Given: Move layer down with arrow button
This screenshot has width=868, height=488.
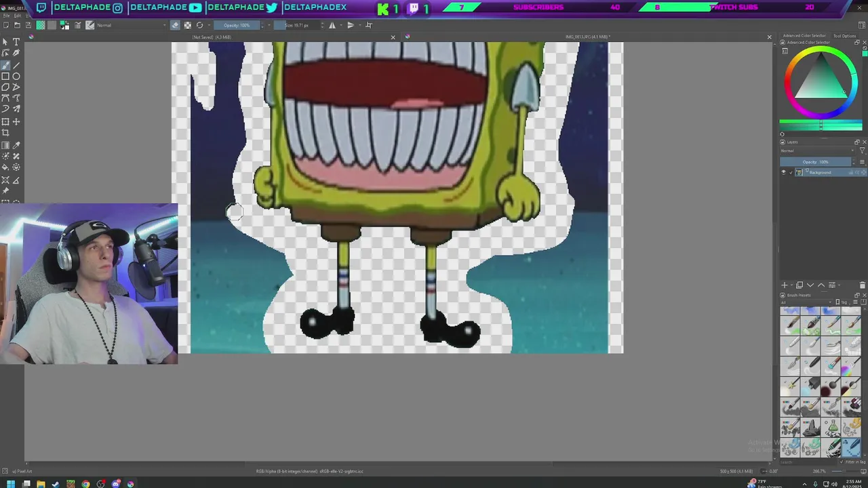Looking at the screenshot, I should [810, 285].
